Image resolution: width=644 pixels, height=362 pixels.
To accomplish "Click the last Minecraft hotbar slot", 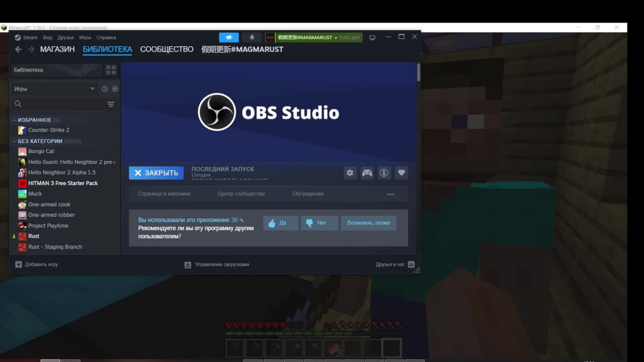I will coord(391,348).
